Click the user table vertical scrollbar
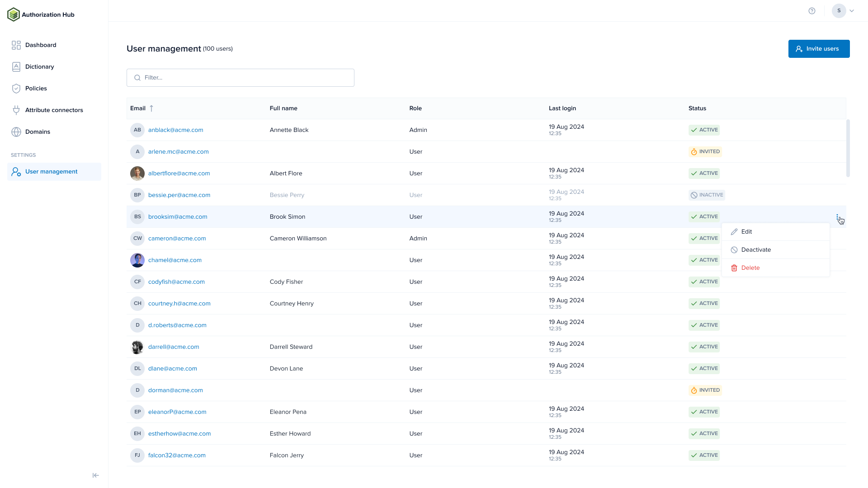The image size is (868, 488). [x=848, y=148]
